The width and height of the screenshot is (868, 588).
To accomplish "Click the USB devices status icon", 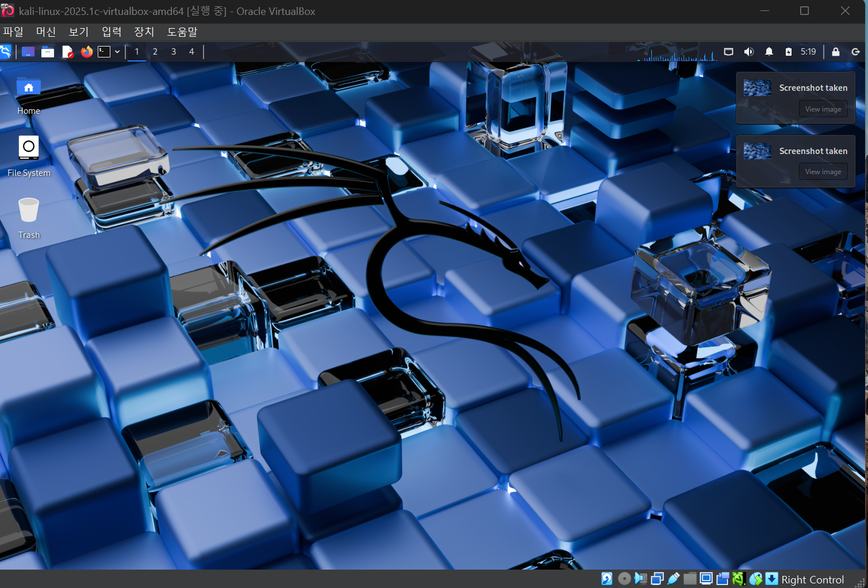I will [x=674, y=579].
